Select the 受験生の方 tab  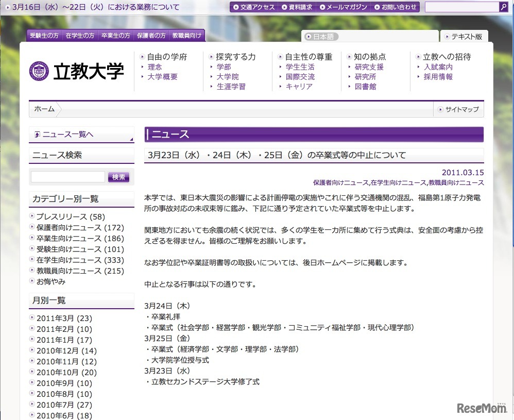pos(44,36)
